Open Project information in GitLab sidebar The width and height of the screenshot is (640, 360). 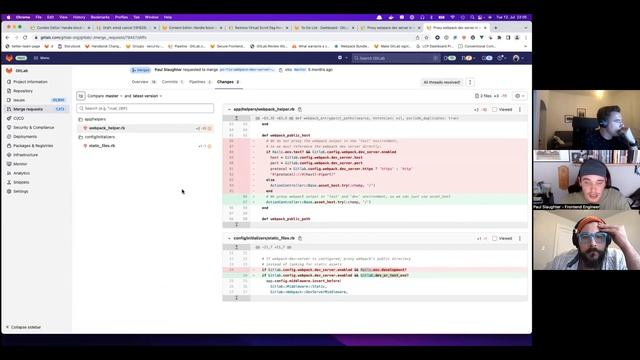pos(30,82)
